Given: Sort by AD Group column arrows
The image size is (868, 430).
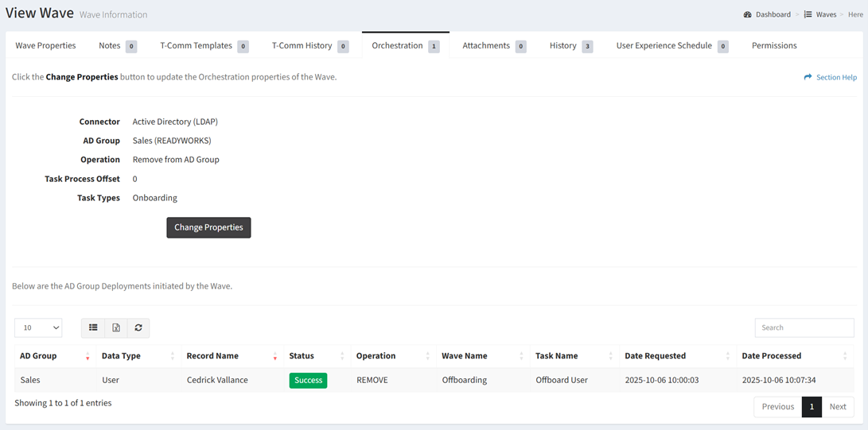Looking at the screenshot, I should click(x=88, y=356).
